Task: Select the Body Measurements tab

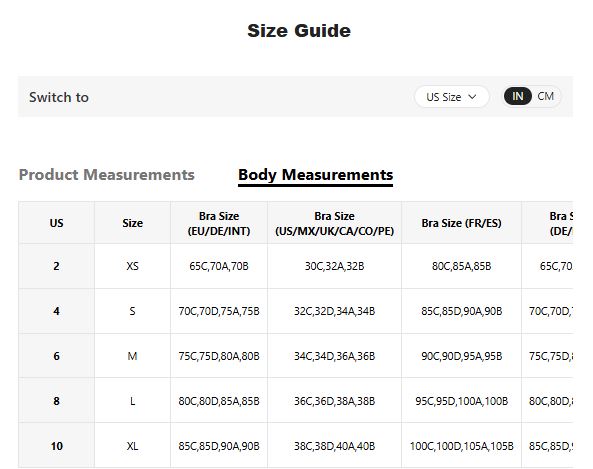Action: click(x=315, y=175)
